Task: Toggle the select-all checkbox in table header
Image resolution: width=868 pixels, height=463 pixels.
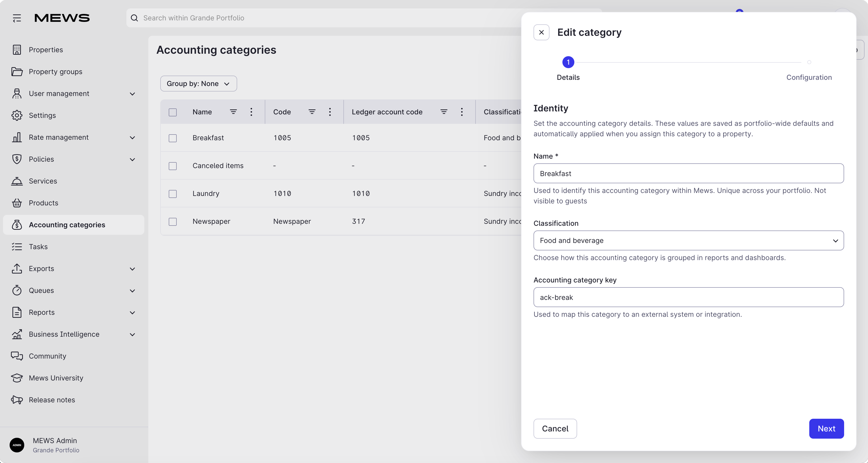Action: pyautogui.click(x=173, y=112)
